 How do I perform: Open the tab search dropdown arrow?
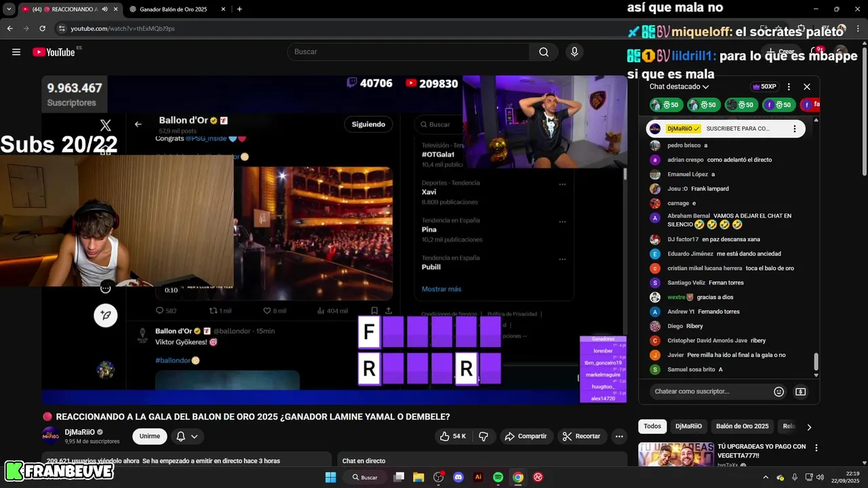point(9,9)
